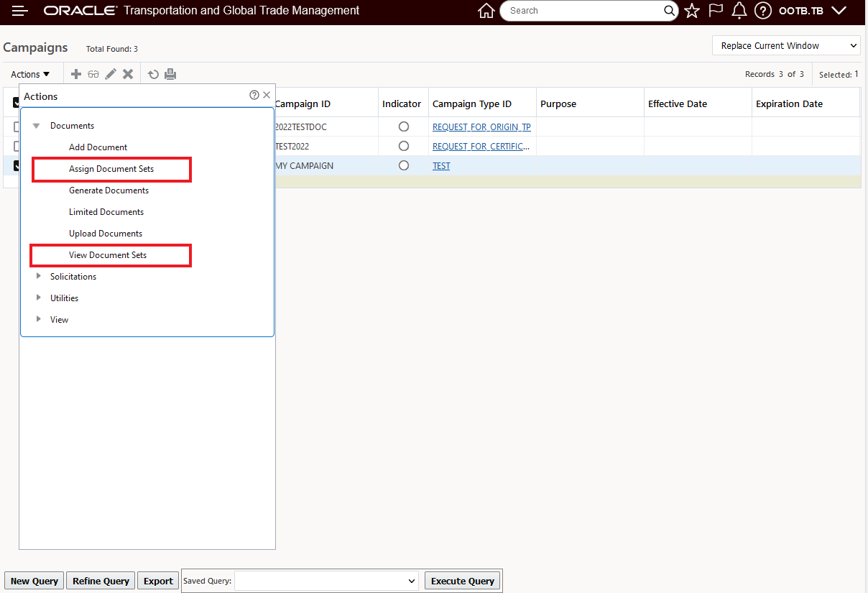Delete the selected record
The width and height of the screenshot is (868, 593).
tap(127, 73)
